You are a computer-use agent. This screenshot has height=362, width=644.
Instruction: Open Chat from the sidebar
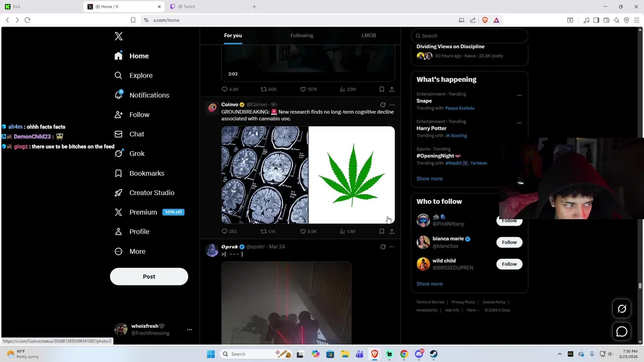[x=129, y=134]
